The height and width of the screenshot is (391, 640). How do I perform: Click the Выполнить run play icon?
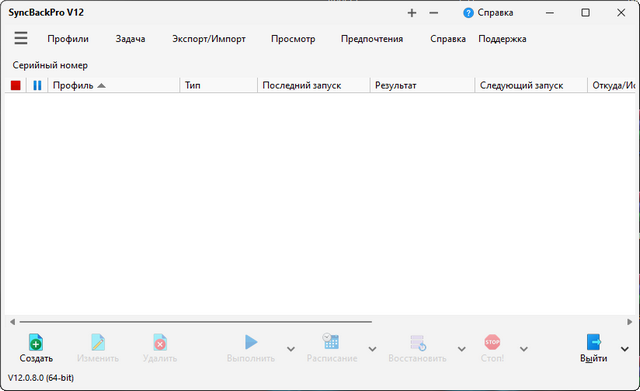(x=251, y=342)
